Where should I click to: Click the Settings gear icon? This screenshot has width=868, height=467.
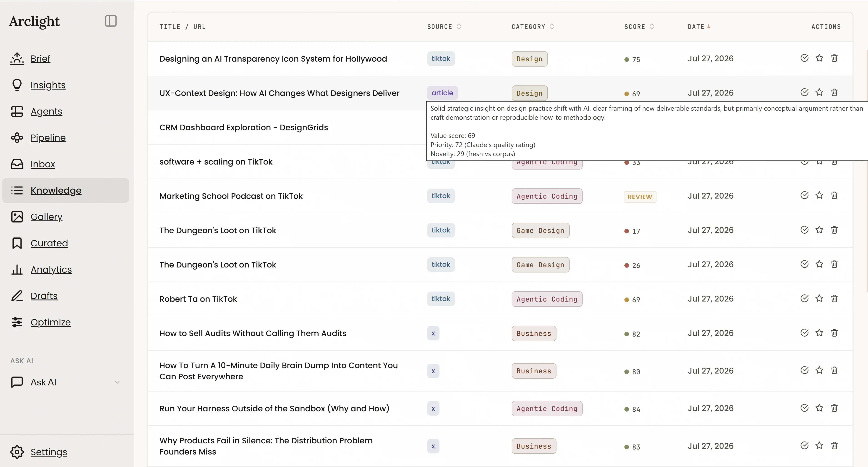[17, 452]
